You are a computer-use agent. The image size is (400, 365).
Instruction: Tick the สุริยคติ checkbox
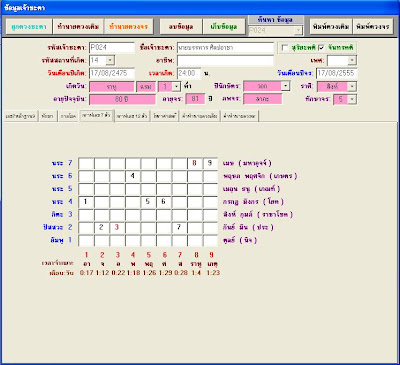click(x=285, y=48)
